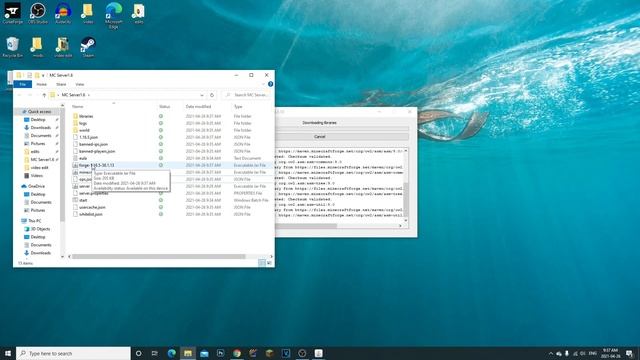Open the File tab in Explorer
The image size is (640, 360).
click(22, 84)
